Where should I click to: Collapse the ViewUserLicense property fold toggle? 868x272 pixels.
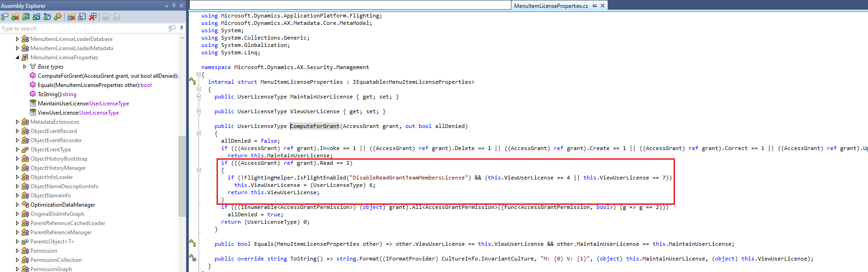click(199, 111)
